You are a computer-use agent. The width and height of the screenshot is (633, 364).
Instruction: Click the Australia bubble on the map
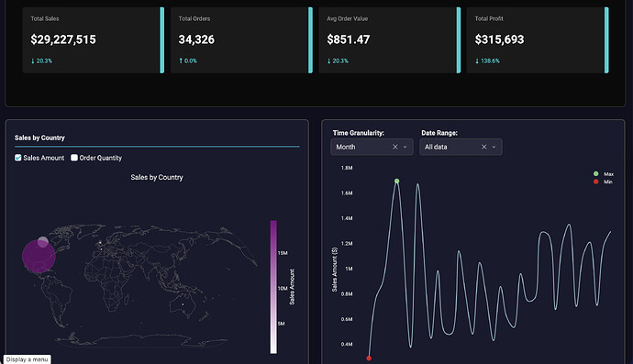[x=183, y=304]
